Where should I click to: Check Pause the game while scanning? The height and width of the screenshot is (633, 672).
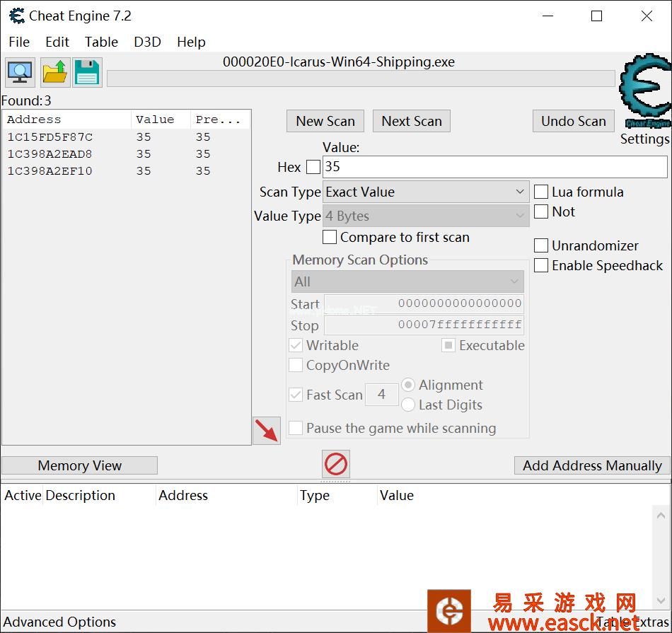pyautogui.click(x=296, y=428)
